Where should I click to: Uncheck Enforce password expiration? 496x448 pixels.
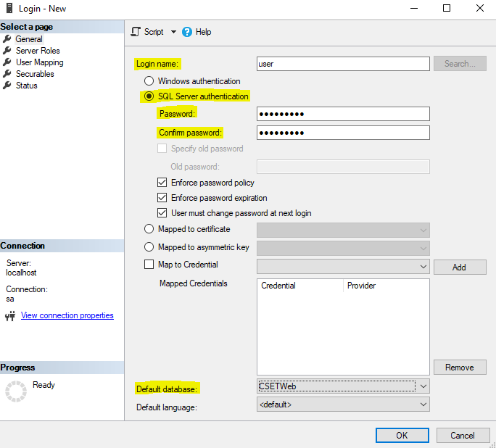click(162, 198)
